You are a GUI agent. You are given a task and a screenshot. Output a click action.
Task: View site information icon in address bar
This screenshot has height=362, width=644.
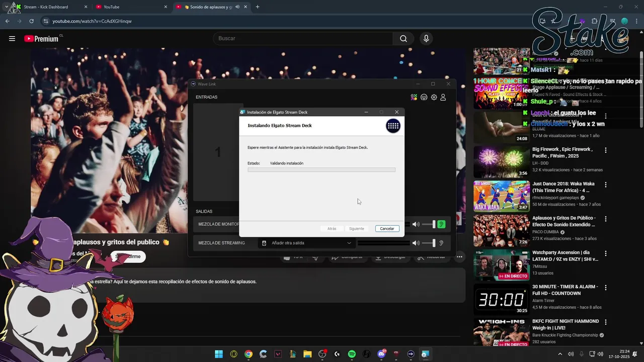pos(46,21)
